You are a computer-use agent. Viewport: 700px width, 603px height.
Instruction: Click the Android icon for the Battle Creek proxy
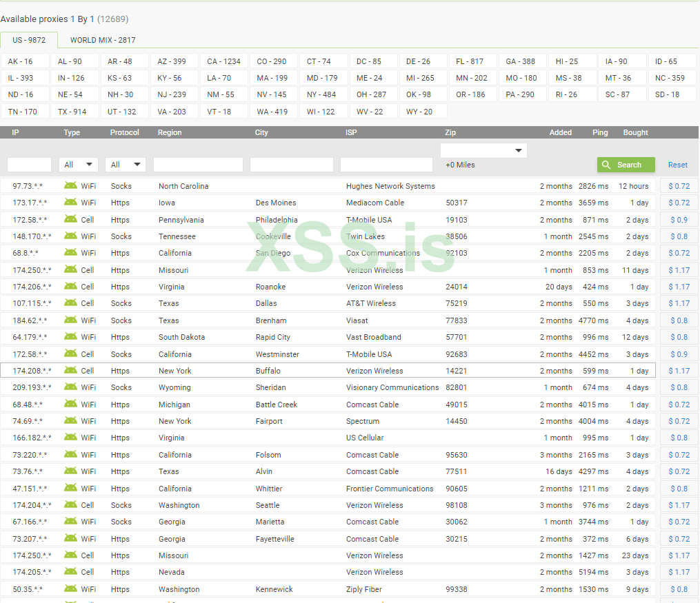coord(70,405)
